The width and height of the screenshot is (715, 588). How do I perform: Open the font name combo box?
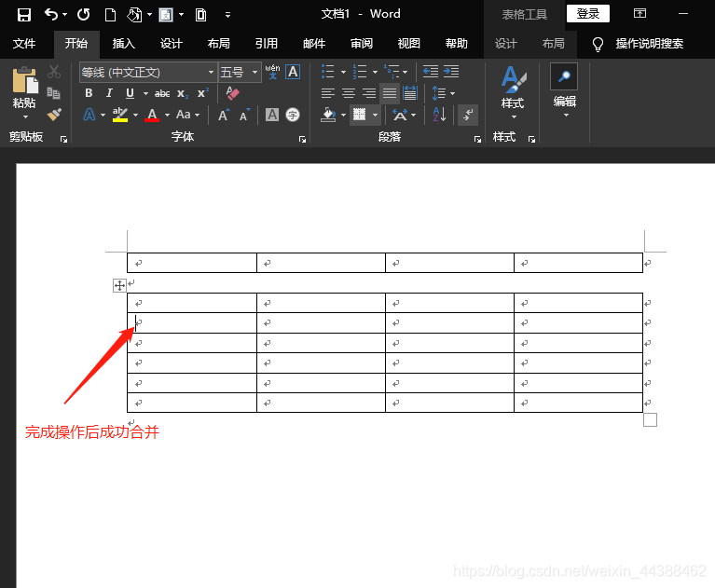[147, 72]
